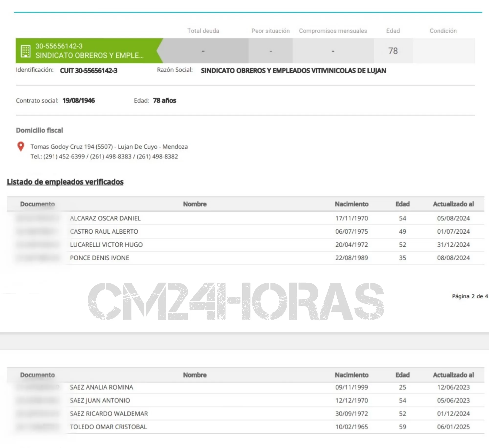Screen dimensions: 489x448
Task: Sort first table by Nombre header
Action: [x=195, y=204]
